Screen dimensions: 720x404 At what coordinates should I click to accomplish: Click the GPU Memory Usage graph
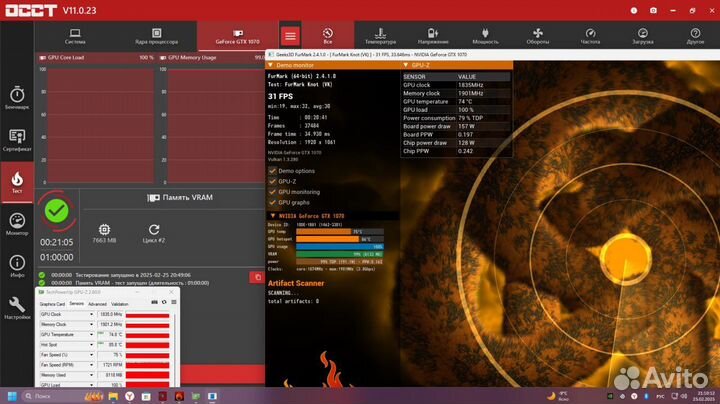(x=216, y=125)
